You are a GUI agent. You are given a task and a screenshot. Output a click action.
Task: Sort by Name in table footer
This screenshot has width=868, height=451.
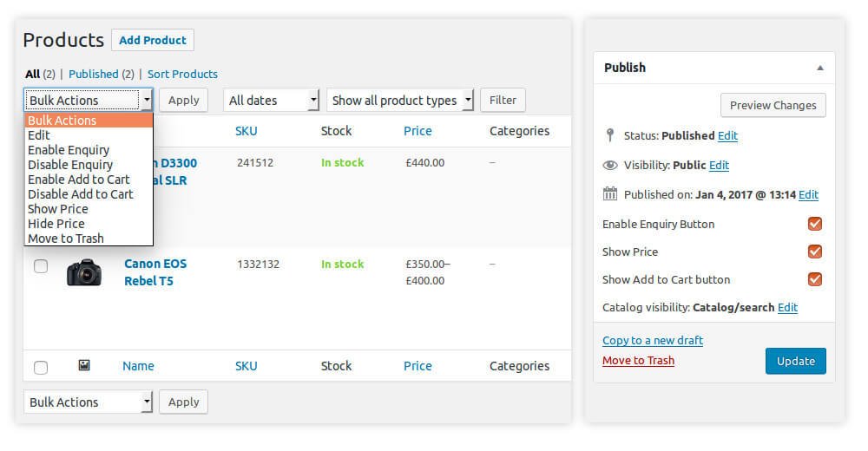138,366
